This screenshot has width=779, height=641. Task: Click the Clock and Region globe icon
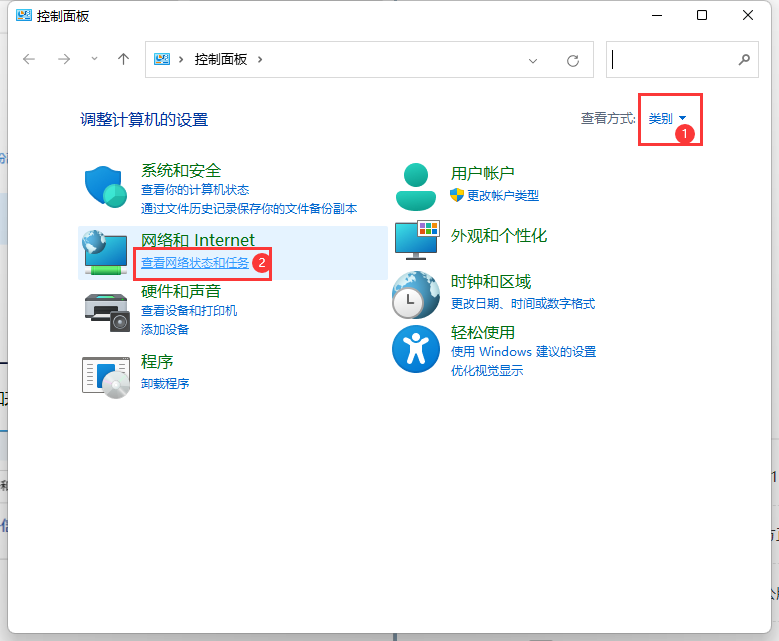416,295
